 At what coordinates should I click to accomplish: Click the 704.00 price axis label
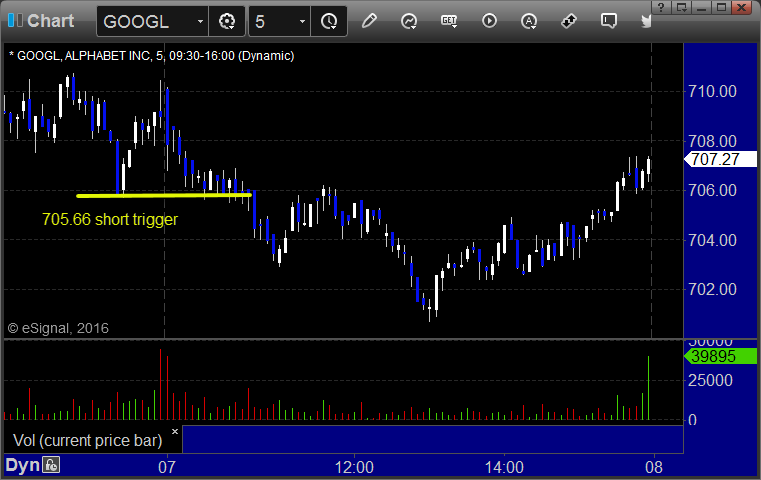point(712,240)
